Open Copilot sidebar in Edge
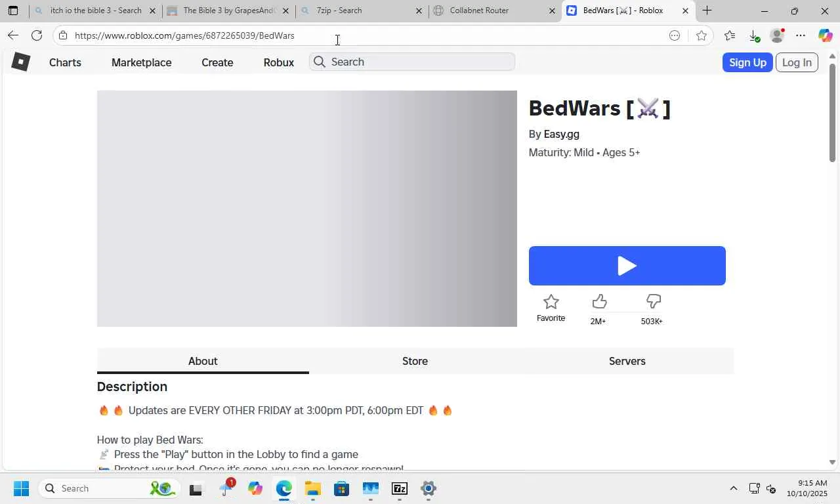The image size is (840, 504). click(825, 35)
